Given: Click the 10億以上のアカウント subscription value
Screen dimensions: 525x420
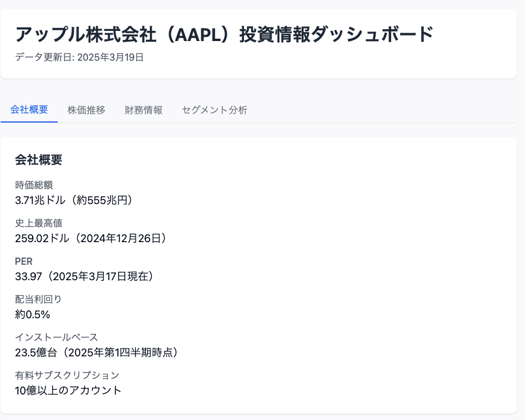Looking at the screenshot, I should point(68,390).
